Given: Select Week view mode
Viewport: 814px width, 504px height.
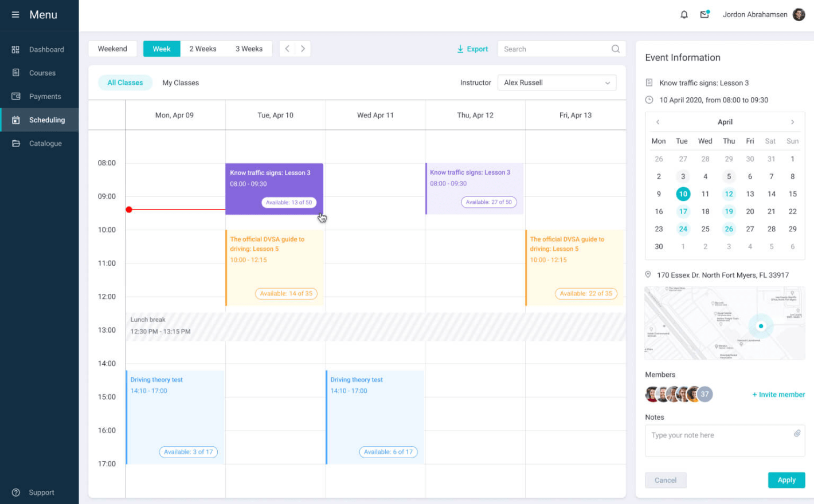Looking at the screenshot, I should 161,49.
